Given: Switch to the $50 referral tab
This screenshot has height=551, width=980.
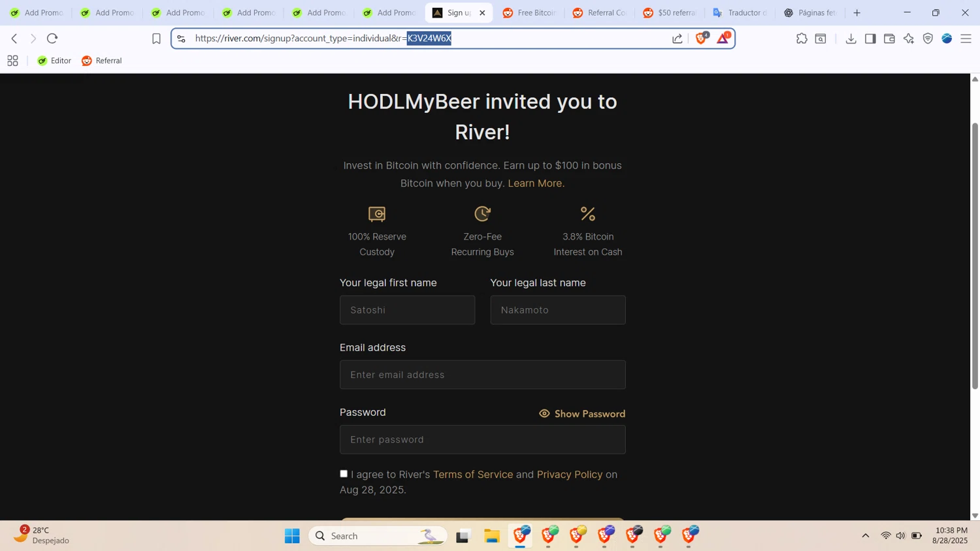Looking at the screenshot, I should coord(670,12).
